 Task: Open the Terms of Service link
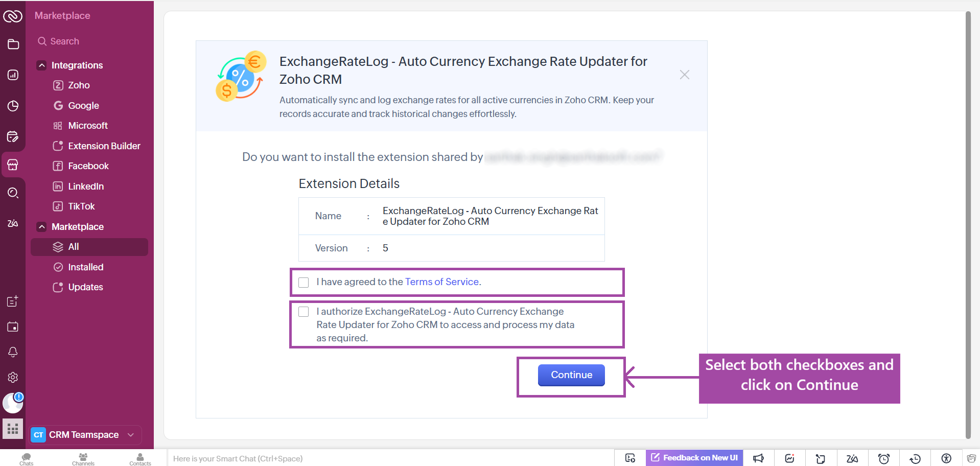tap(441, 282)
